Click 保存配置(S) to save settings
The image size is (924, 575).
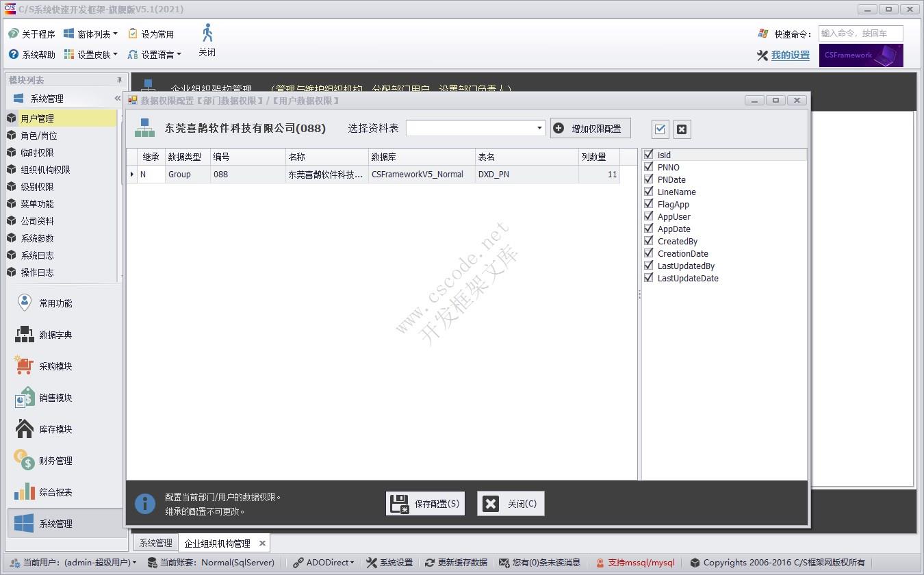[424, 503]
